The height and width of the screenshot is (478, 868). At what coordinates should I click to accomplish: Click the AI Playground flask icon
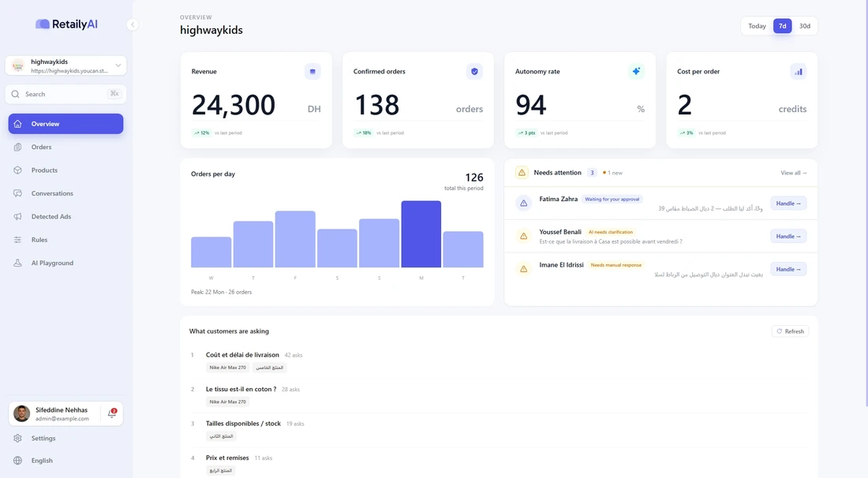coord(17,263)
